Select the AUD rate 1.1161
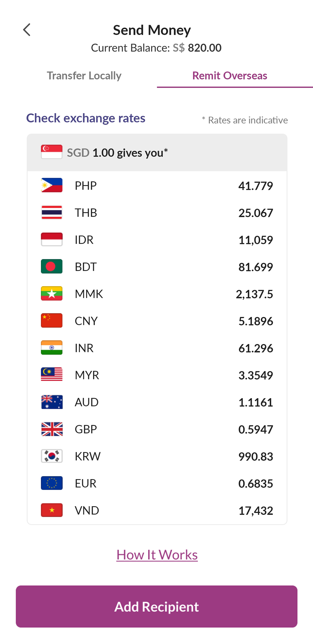 (x=255, y=402)
